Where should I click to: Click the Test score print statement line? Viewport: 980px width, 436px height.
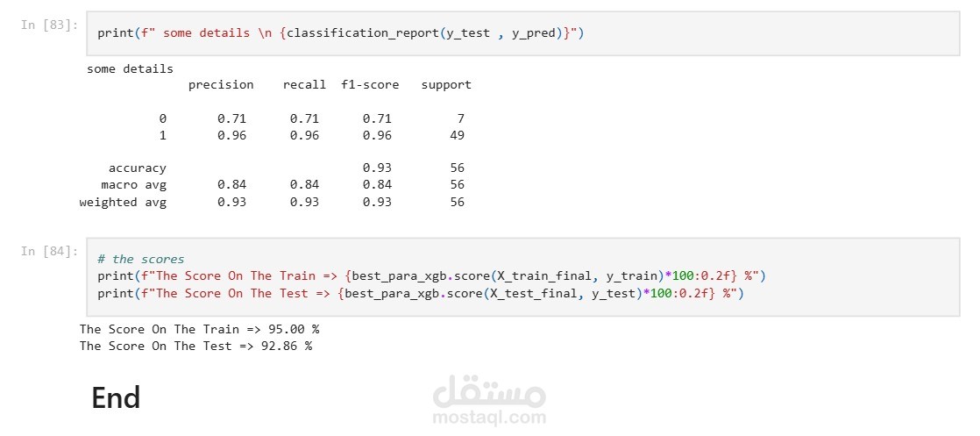pos(421,293)
